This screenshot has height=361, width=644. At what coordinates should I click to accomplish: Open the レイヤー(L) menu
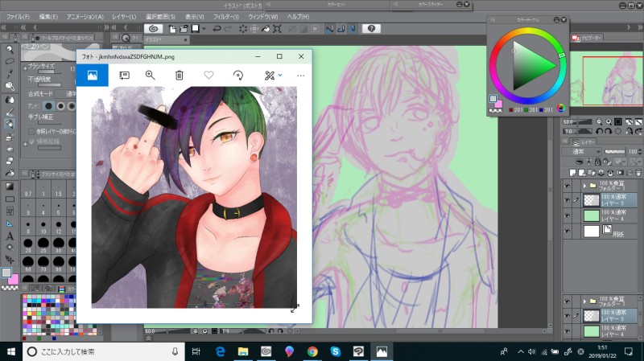point(124,17)
